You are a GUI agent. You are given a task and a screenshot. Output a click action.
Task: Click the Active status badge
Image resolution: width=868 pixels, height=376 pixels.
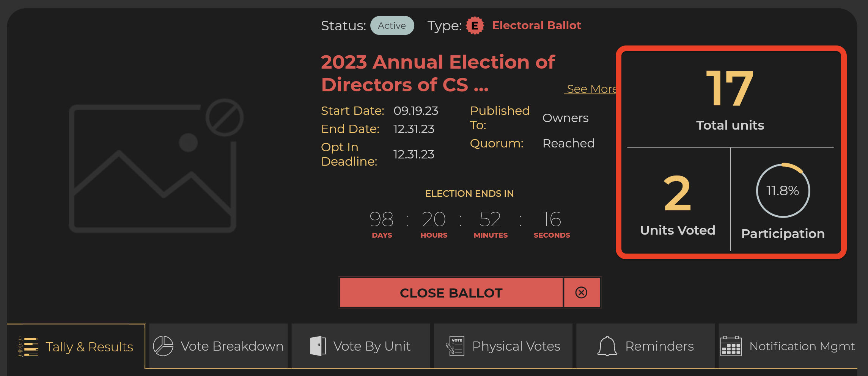pos(392,26)
